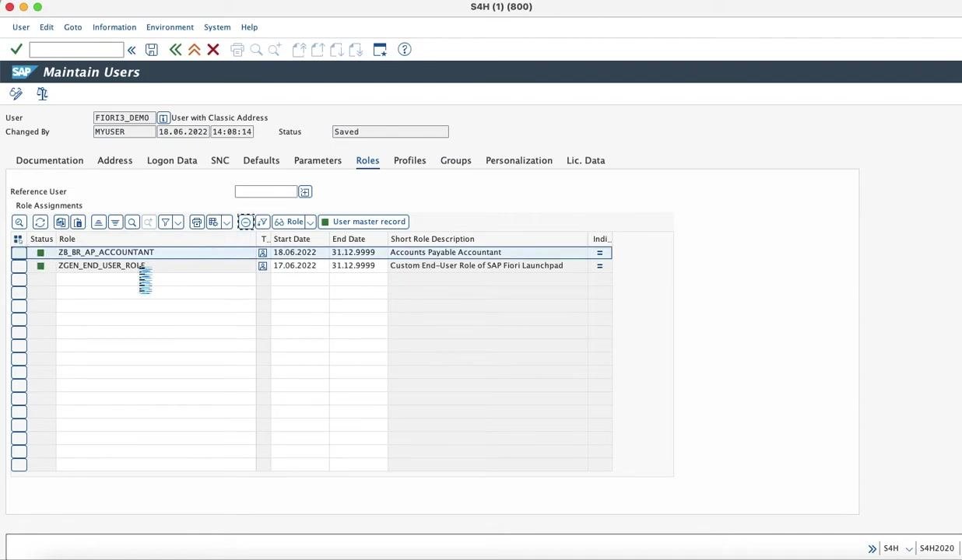Open the Export dropdown arrow
The image size is (962, 560).
226,222
